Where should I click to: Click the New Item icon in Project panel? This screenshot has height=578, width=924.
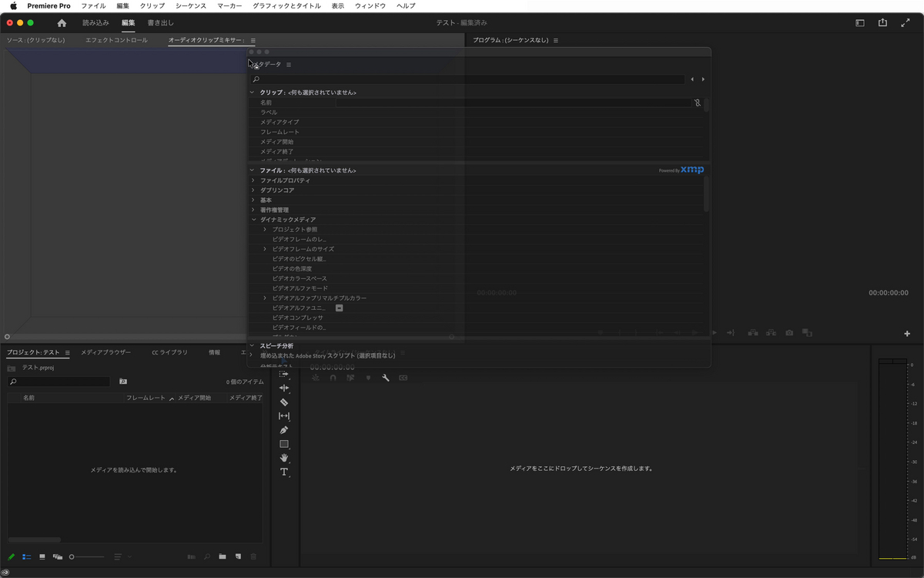tap(238, 556)
